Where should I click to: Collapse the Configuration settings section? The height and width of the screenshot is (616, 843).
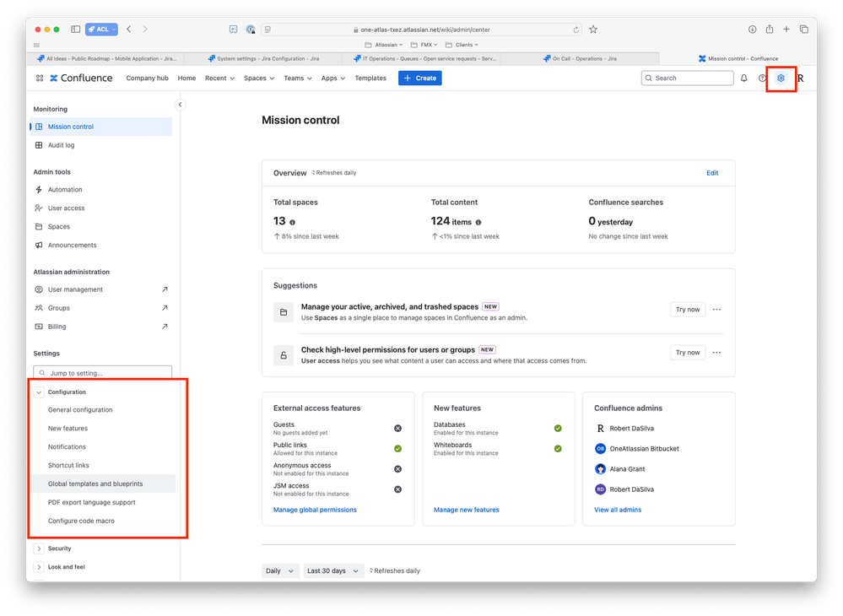click(x=39, y=392)
